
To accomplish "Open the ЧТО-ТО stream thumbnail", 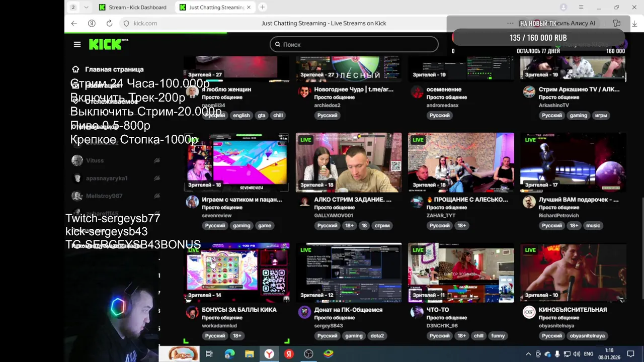I will (461, 273).
